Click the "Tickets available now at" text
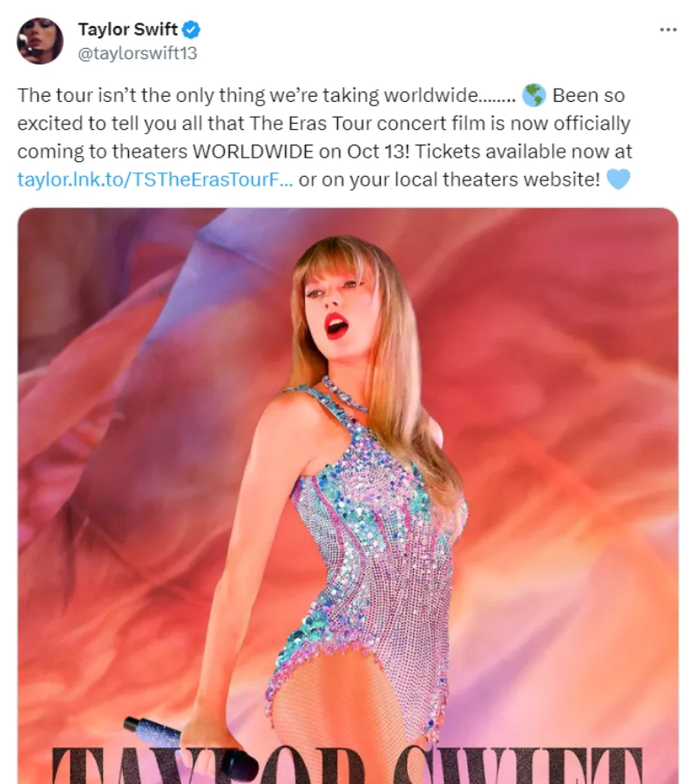The image size is (697, 784). pos(524,152)
